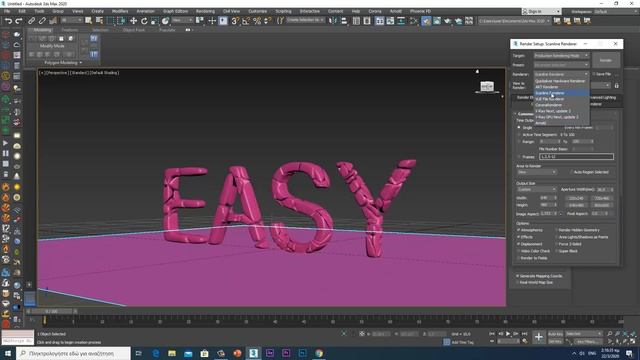Screen dimensions: 640x360
Task: Select the Single time output radio
Action: click(x=519, y=128)
